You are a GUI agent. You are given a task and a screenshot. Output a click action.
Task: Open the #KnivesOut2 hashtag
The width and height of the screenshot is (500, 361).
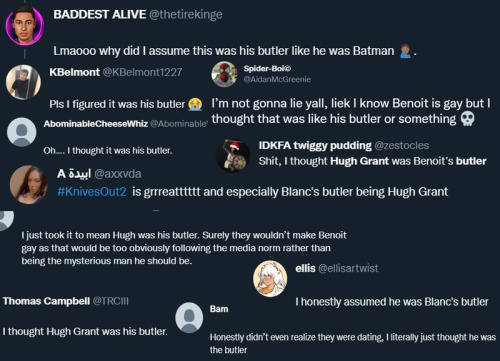[x=92, y=192]
